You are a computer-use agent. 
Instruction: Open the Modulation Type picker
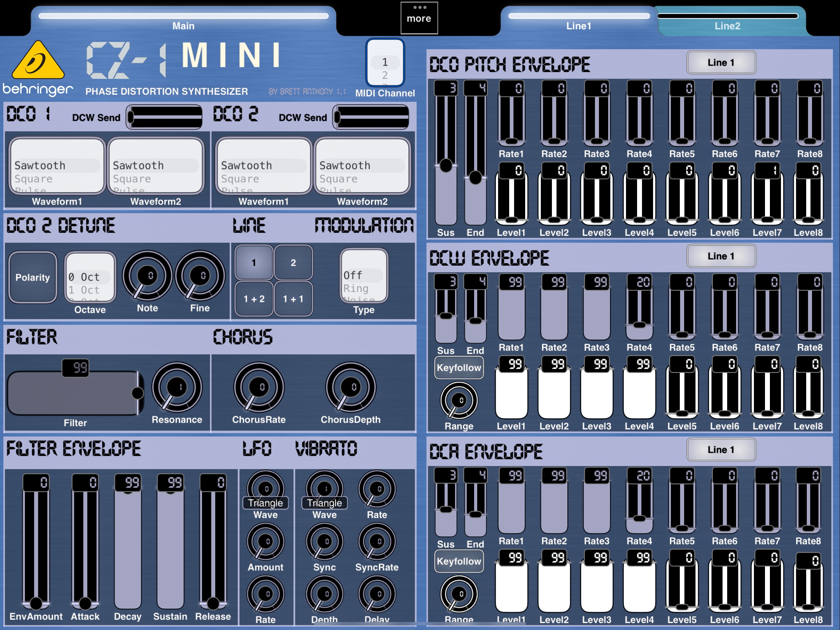click(364, 276)
